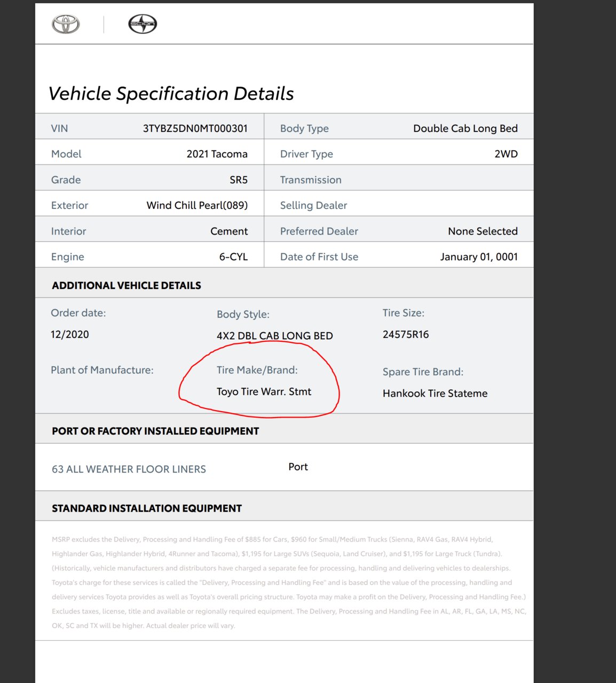Click Port or Factory Installed Equipment header
616x683 pixels.
coord(155,431)
